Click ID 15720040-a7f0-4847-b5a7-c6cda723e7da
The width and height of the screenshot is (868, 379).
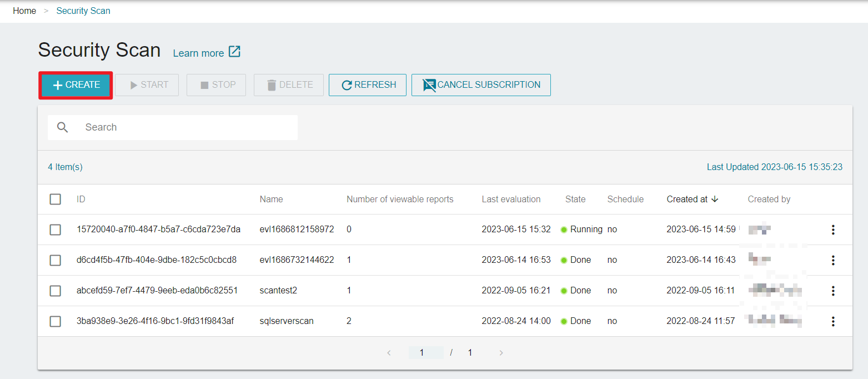158,230
